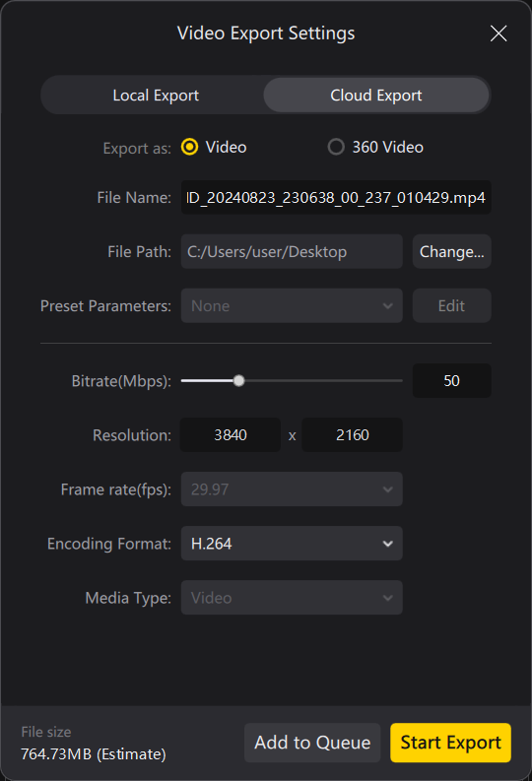Screen dimensions: 532x781
Task: Open the Preset Parameters dropdown
Action: tap(292, 306)
